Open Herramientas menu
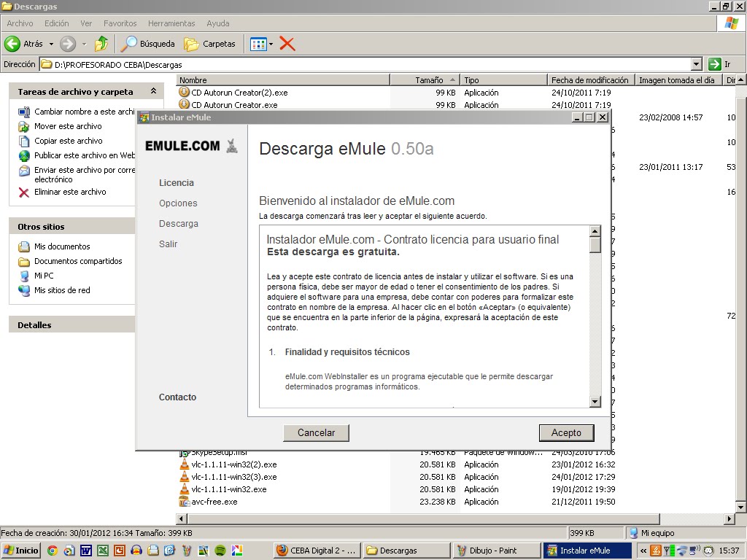The image size is (747, 560). (171, 23)
